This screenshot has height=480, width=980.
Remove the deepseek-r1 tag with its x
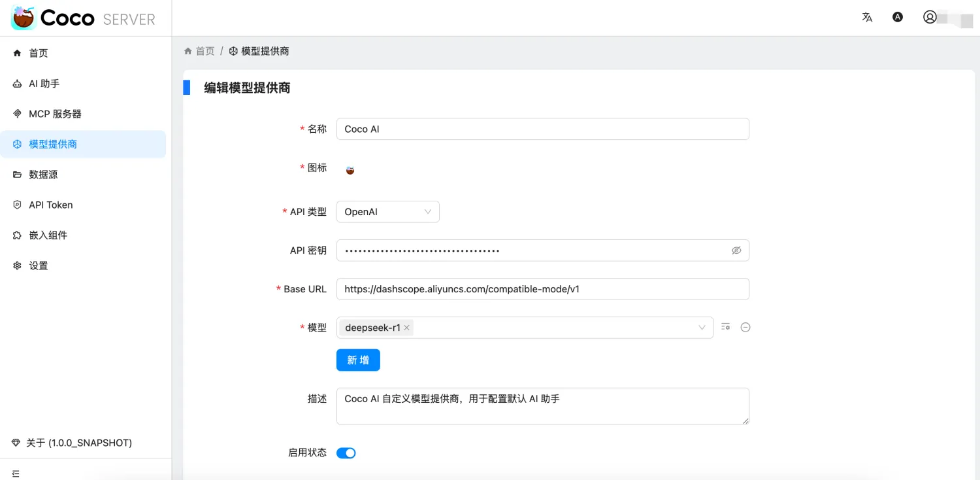pyautogui.click(x=407, y=328)
